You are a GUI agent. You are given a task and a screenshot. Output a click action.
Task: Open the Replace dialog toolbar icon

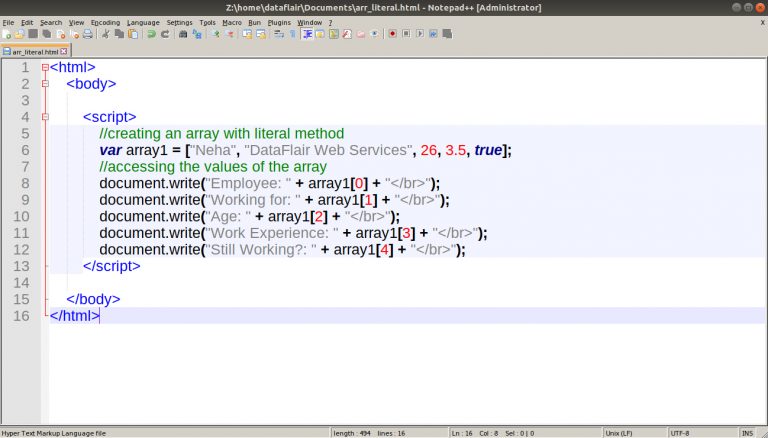[x=197, y=34]
